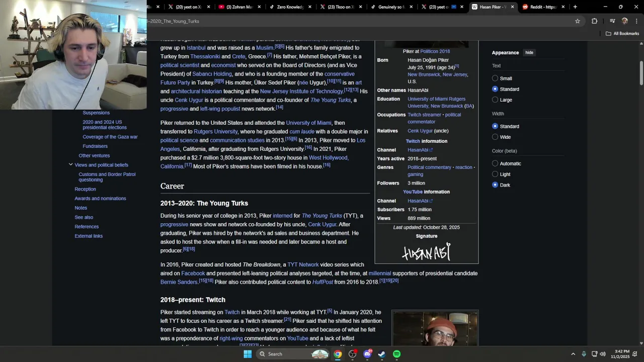Viewport: 644px width, 362px height.
Task: Go to Fundraisers in the sidebar
Action: pos(95,146)
